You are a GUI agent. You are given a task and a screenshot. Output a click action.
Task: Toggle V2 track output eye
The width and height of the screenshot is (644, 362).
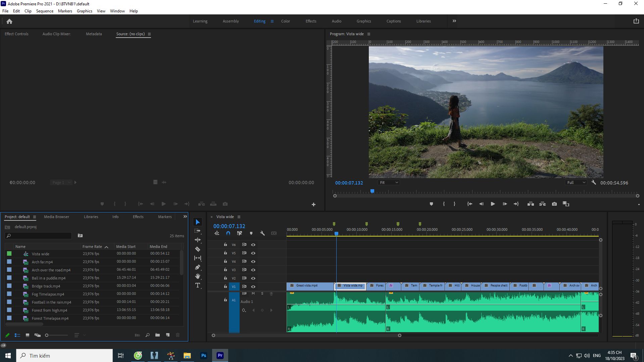click(x=253, y=278)
